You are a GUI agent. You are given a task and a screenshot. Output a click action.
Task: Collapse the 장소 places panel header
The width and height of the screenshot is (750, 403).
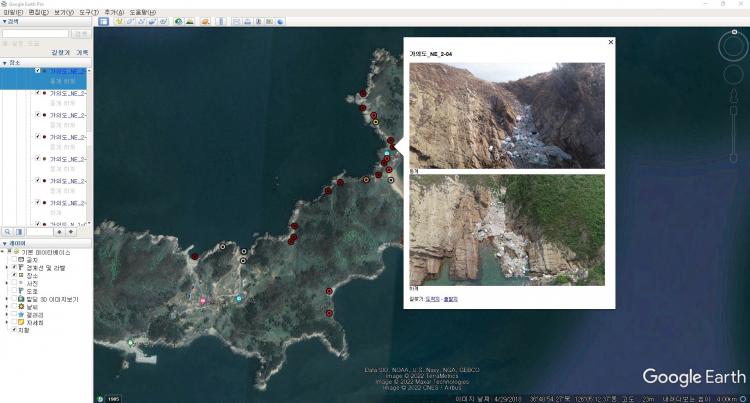tap(46, 63)
